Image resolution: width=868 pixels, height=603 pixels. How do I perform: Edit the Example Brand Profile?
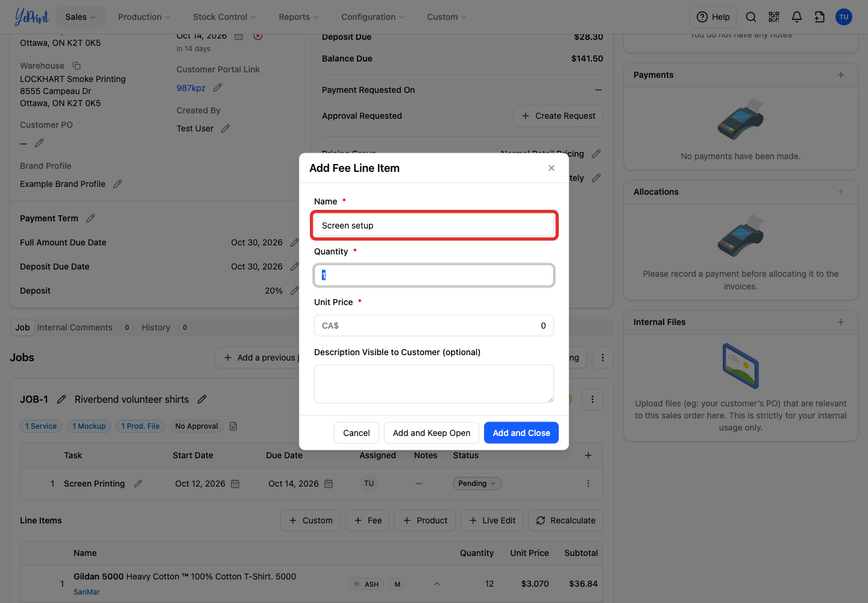pyautogui.click(x=118, y=184)
